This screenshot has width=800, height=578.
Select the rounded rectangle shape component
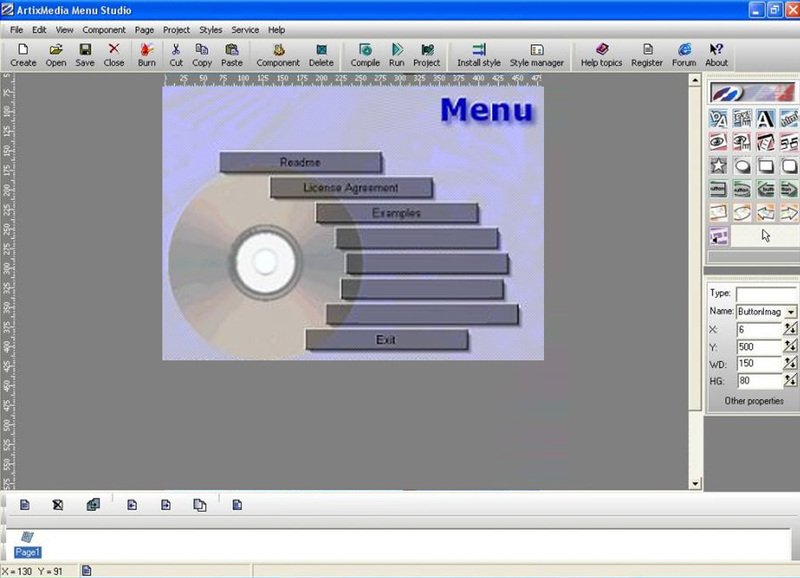click(789, 166)
